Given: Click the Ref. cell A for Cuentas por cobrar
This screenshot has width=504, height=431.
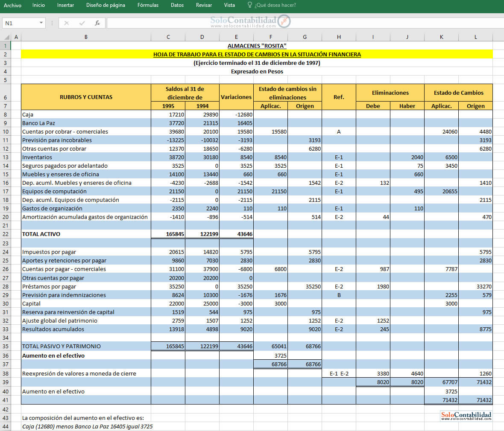Looking at the screenshot, I should [339, 132].
